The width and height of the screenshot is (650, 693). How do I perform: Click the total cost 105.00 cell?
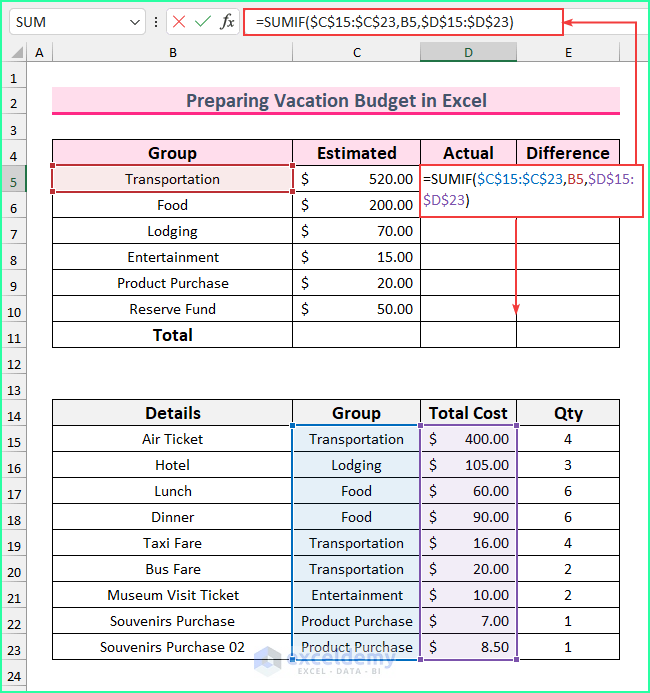coord(468,465)
